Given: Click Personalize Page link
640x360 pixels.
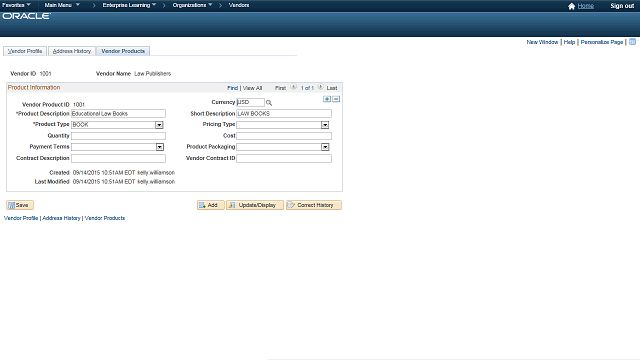Looking at the screenshot, I should pos(602,42).
